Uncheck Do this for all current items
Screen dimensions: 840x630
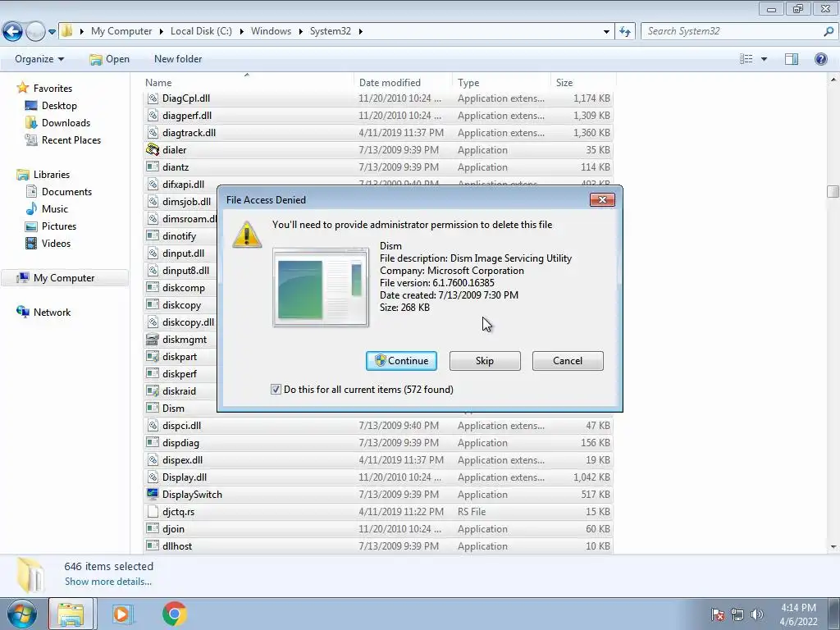pyautogui.click(x=276, y=390)
